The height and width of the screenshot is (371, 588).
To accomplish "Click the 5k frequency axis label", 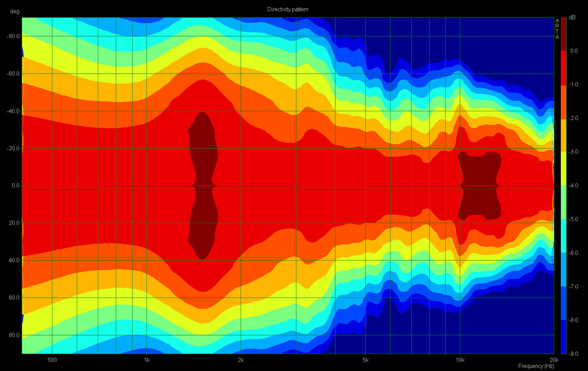I will click(x=366, y=360).
